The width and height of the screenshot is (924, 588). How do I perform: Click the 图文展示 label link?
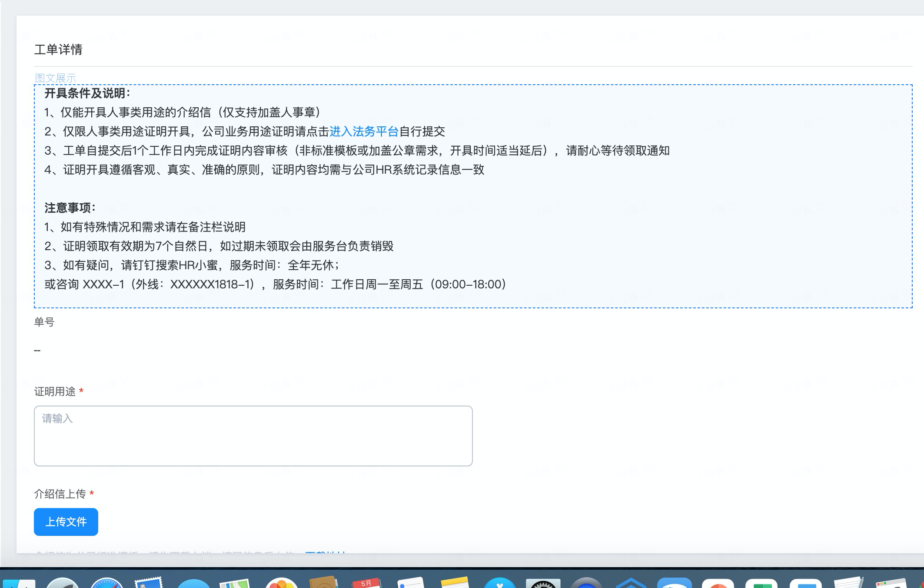pyautogui.click(x=55, y=78)
